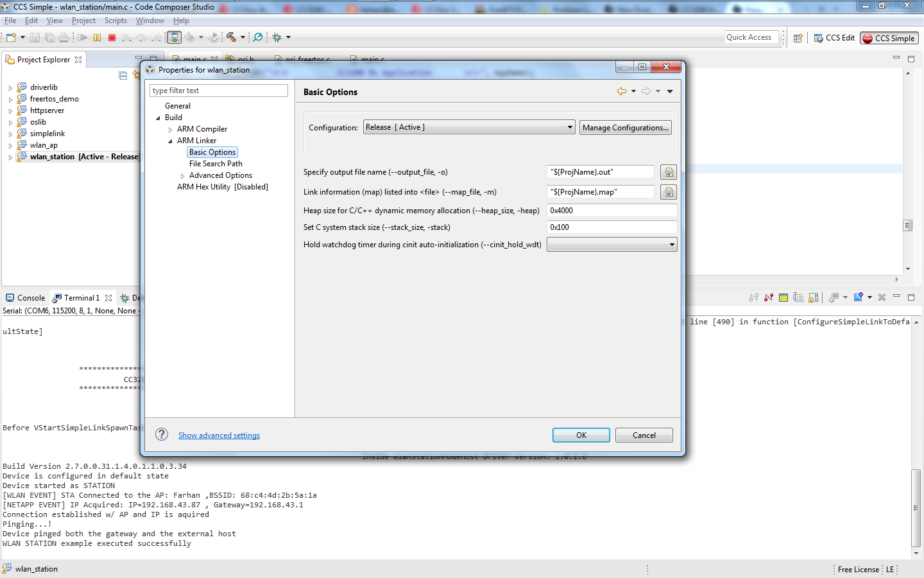Open the Edit menu
This screenshot has height=578, width=924.
[x=31, y=21]
